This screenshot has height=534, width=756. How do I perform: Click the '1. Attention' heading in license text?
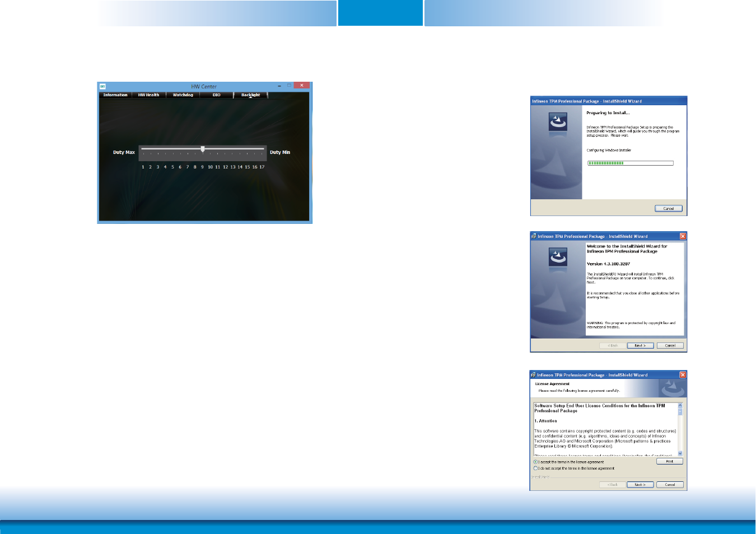tap(545, 421)
